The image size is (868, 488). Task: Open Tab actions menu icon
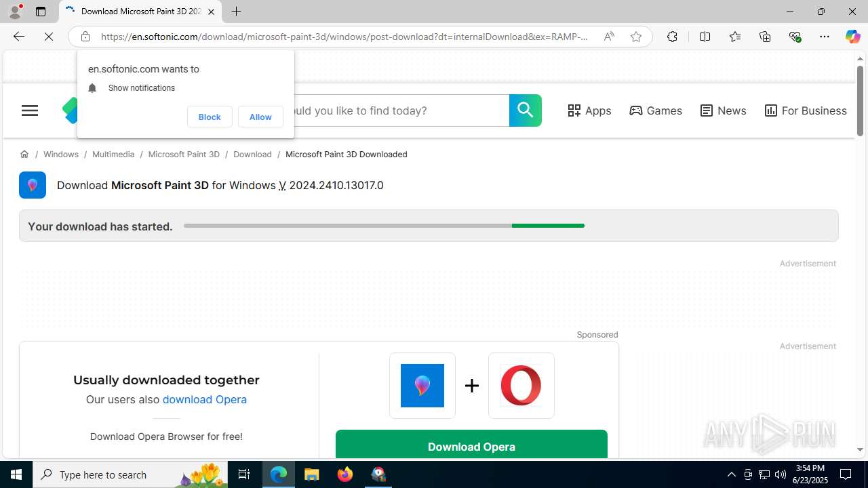pos(41,12)
